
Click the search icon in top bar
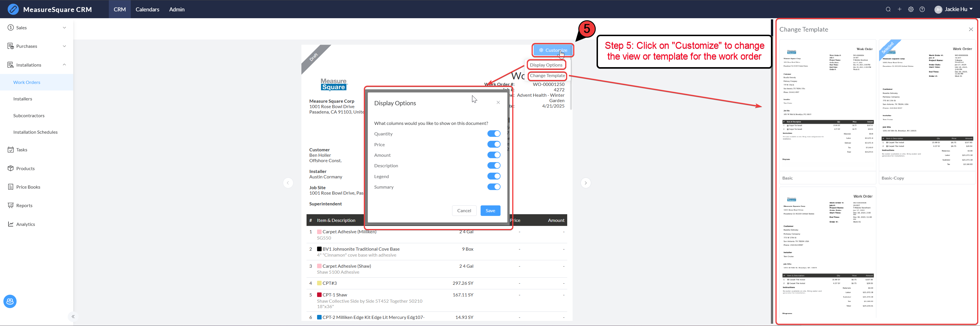click(888, 9)
